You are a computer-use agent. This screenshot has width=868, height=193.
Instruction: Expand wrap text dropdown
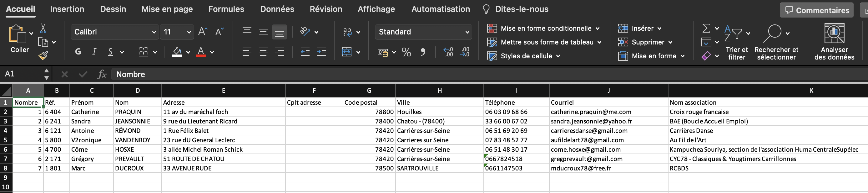(358, 32)
